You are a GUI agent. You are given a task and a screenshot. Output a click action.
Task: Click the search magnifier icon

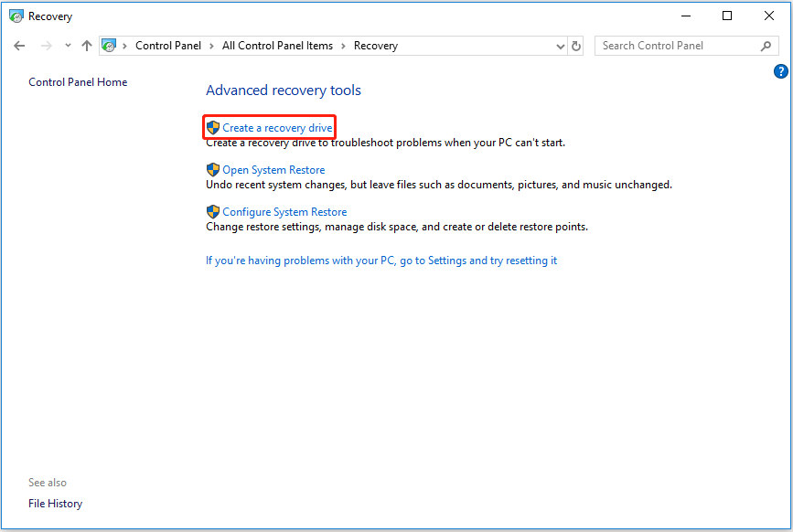coord(766,45)
